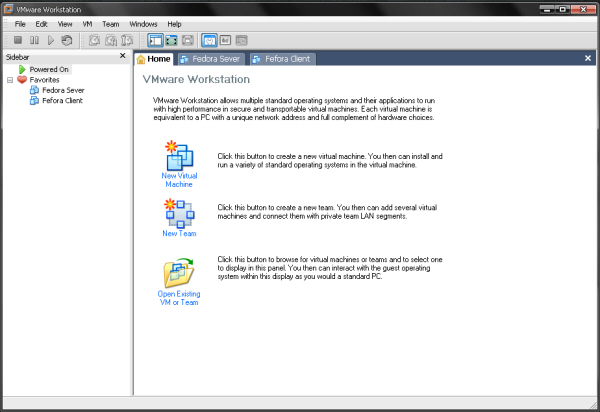The height and width of the screenshot is (412, 600).
Task: Click the Home tab house icon
Action: [x=141, y=59]
